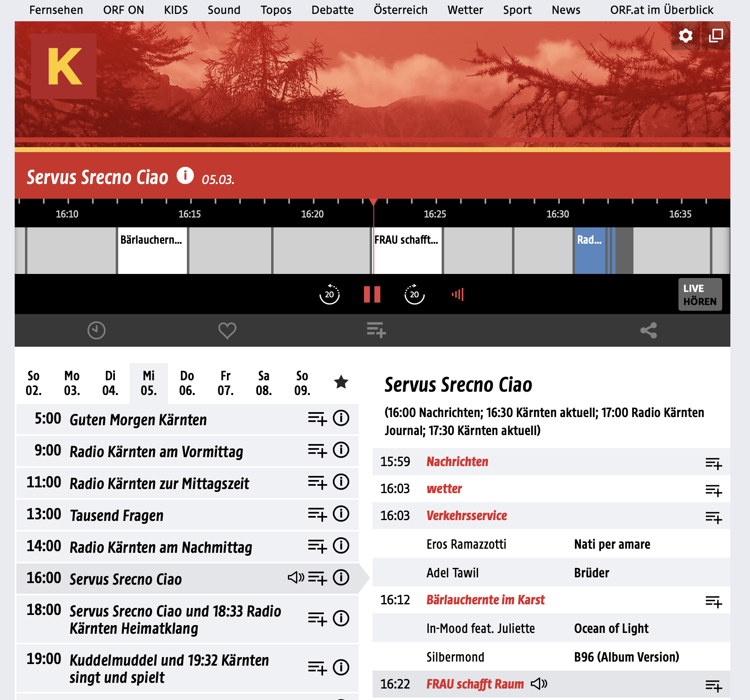Show info for Radio Kärnten am Vormittag
Viewport: 750px width, 700px height.
[x=341, y=450]
